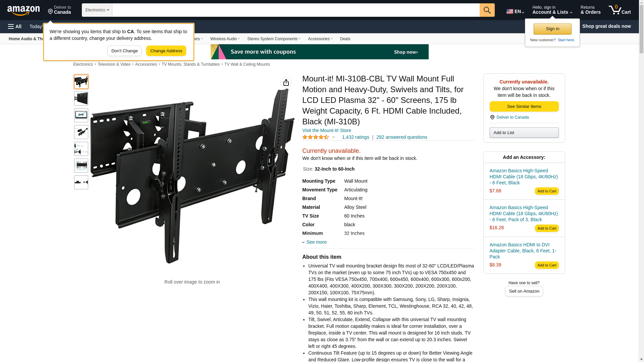This screenshot has height=362, width=644.
Task: Click See Similar Items button
Action: pos(524,107)
